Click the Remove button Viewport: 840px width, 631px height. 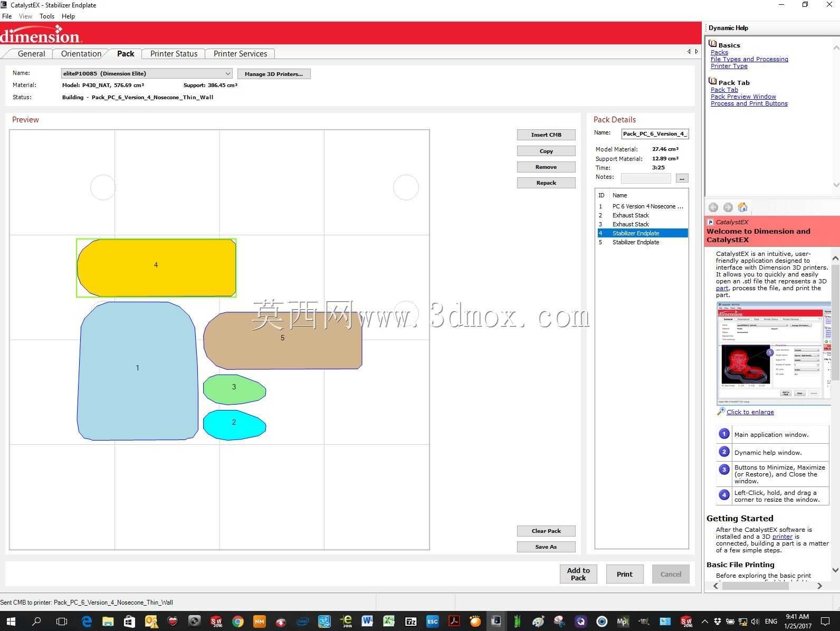point(546,167)
